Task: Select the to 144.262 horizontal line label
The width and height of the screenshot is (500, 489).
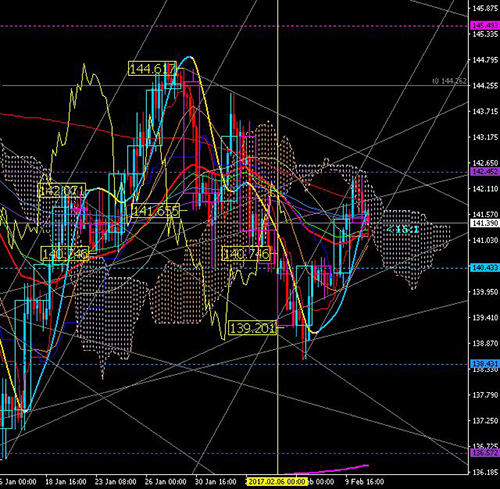Action: click(x=449, y=81)
